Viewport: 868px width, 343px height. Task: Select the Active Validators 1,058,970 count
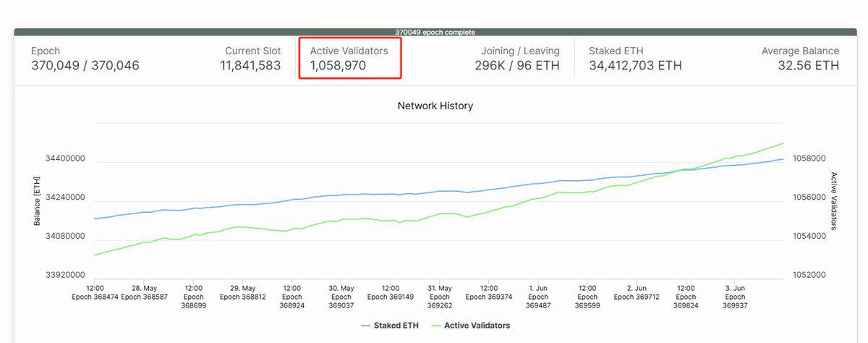coord(338,66)
